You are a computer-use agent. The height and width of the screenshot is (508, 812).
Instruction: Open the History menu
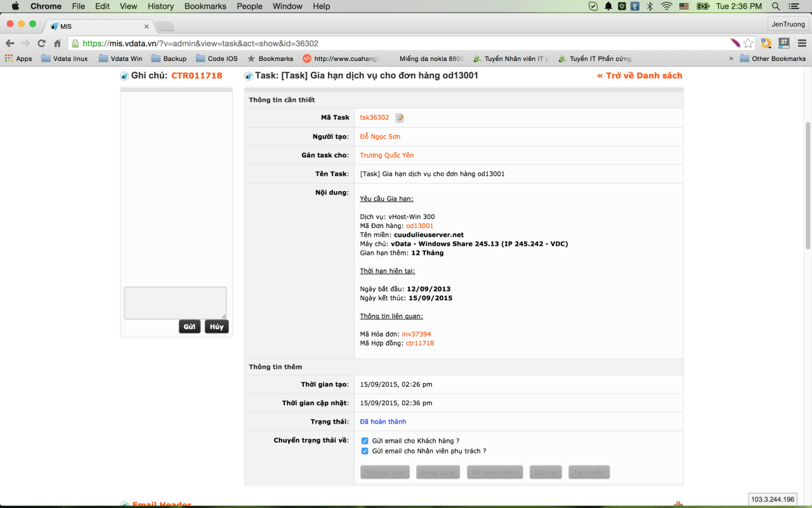click(x=160, y=6)
